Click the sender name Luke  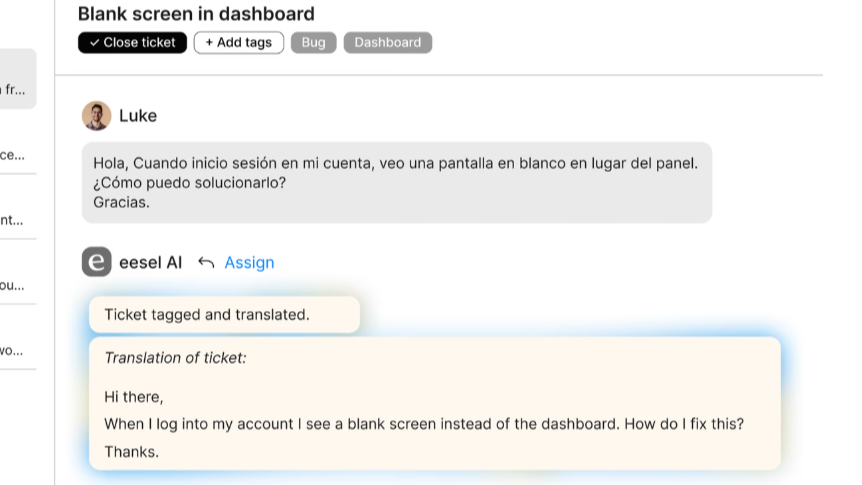(x=138, y=116)
